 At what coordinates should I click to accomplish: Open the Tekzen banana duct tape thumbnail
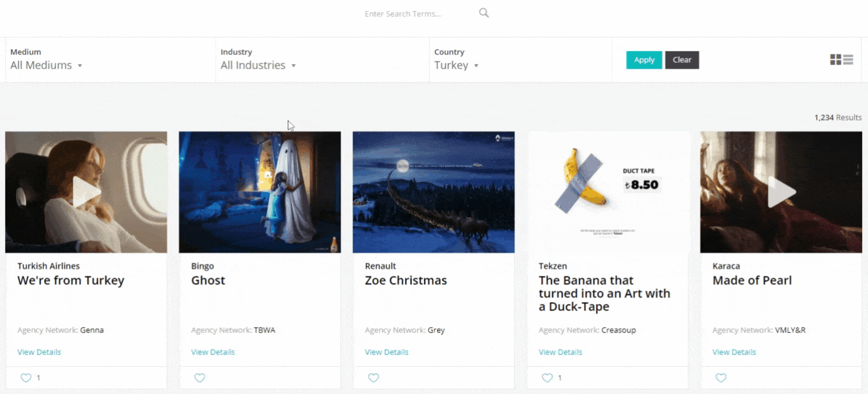point(607,192)
